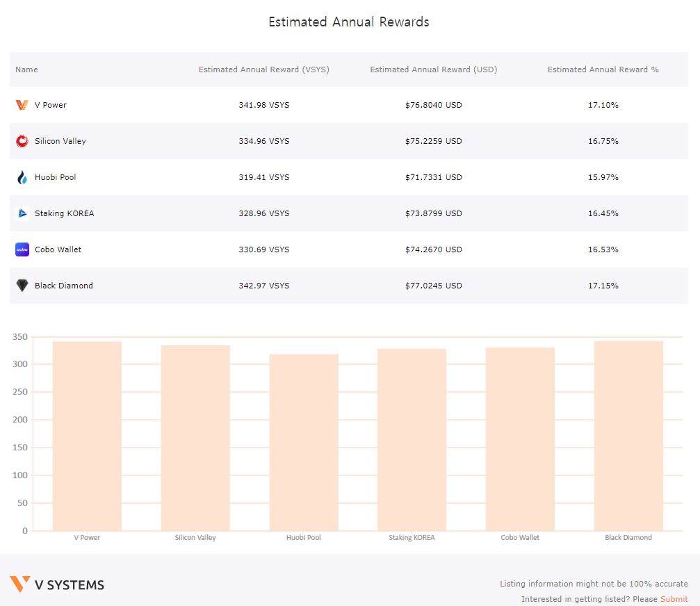Screen dimensions: 700x606
Task: Click the Black Diamond gem icon
Action: [22, 286]
